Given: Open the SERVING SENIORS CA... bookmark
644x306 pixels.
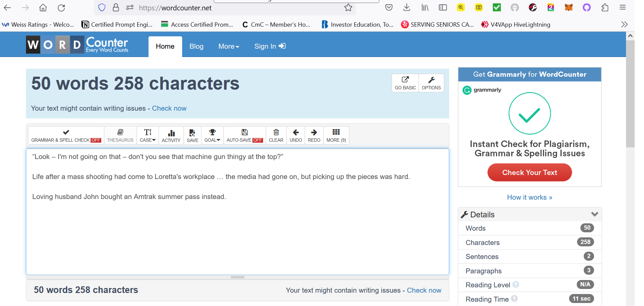Looking at the screenshot, I should tap(437, 25).
